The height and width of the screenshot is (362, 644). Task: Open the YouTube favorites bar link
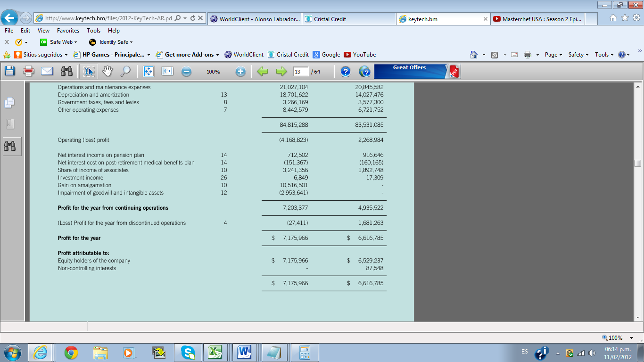(360, 55)
